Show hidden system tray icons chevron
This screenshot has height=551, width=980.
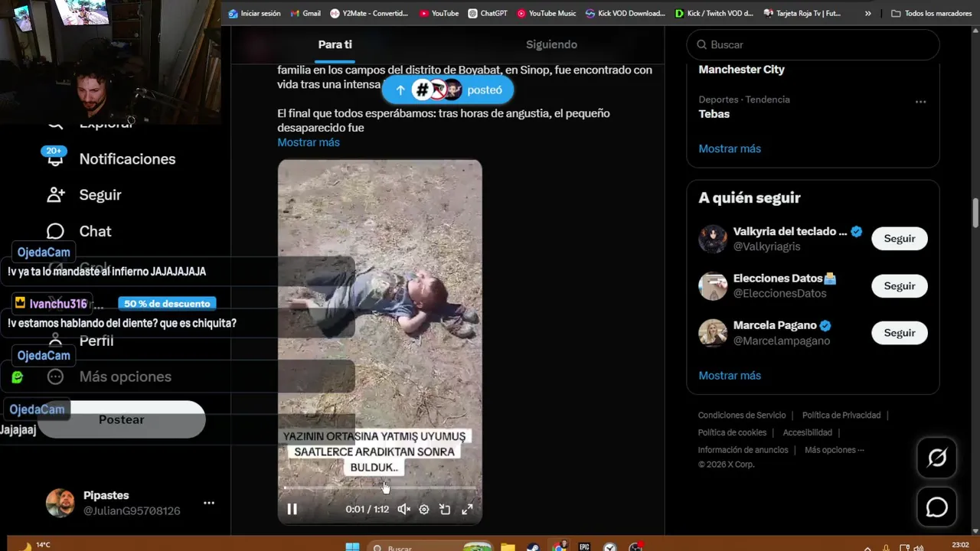(x=867, y=547)
